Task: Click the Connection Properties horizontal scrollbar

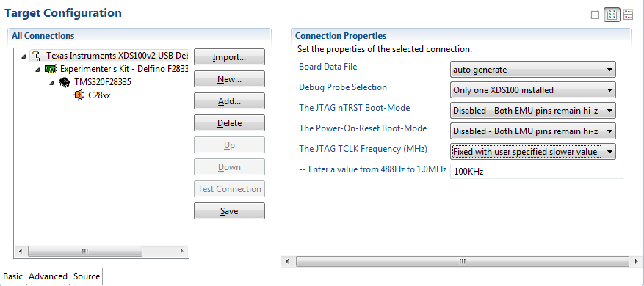Action: click(x=462, y=261)
